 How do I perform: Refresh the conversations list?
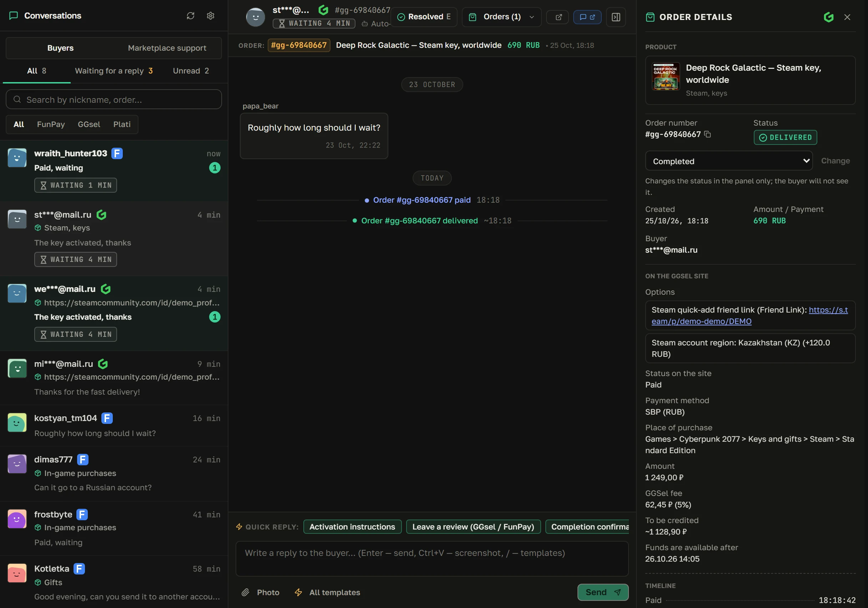[191, 15]
